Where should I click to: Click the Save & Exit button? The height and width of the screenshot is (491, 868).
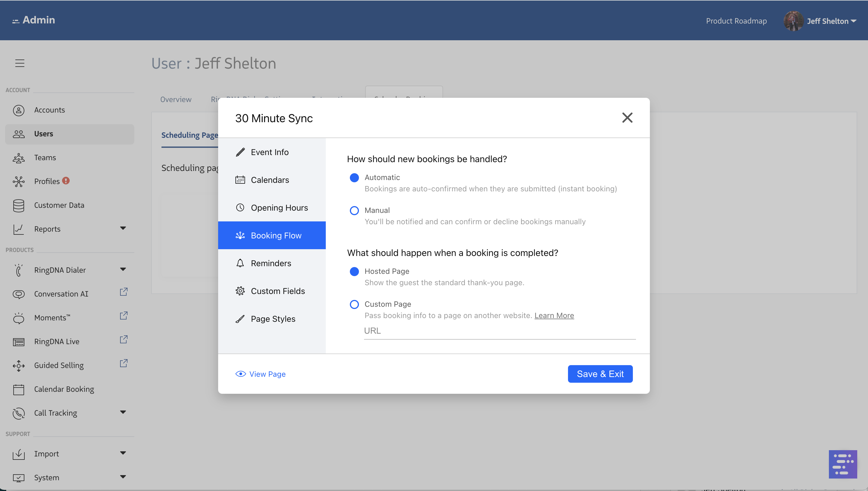600,374
